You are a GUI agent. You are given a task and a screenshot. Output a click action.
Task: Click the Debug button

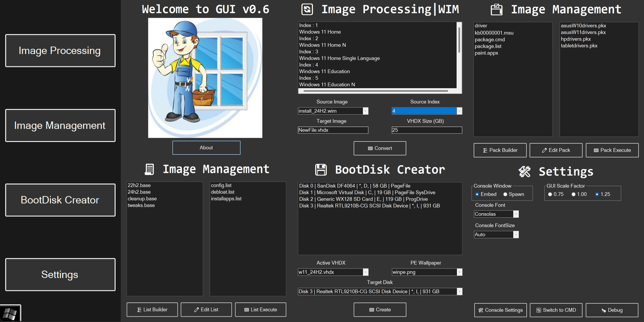(x=612, y=310)
